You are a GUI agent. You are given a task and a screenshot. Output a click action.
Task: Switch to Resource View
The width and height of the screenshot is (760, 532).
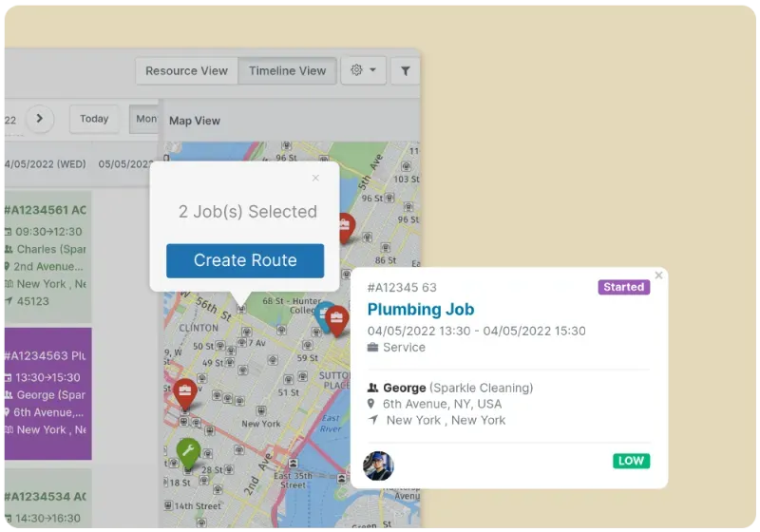(186, 70)
